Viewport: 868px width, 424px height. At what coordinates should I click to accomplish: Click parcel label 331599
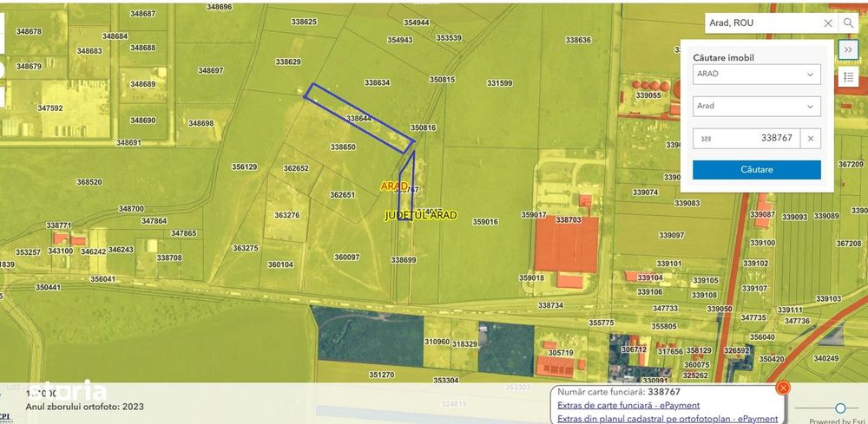point(499,83)
